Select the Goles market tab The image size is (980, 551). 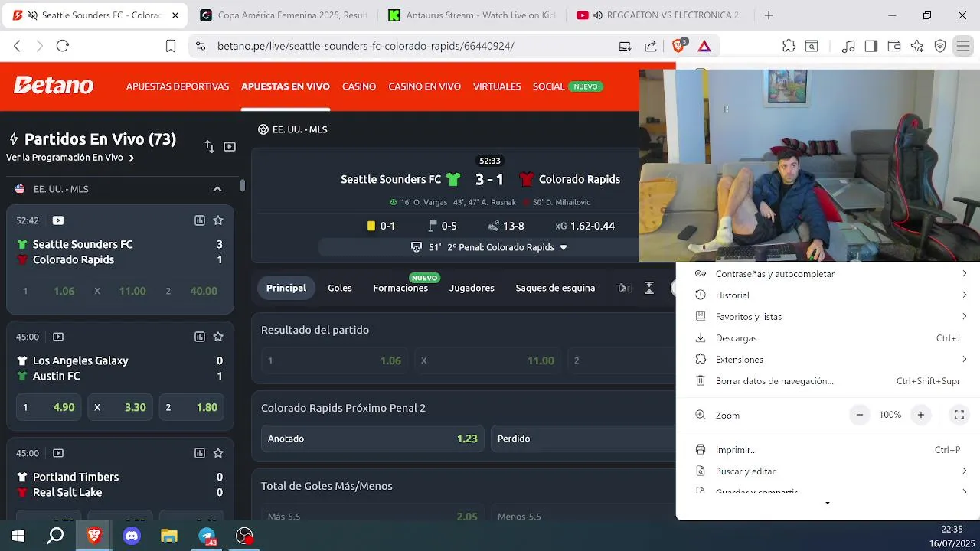[x=340, y=288]
